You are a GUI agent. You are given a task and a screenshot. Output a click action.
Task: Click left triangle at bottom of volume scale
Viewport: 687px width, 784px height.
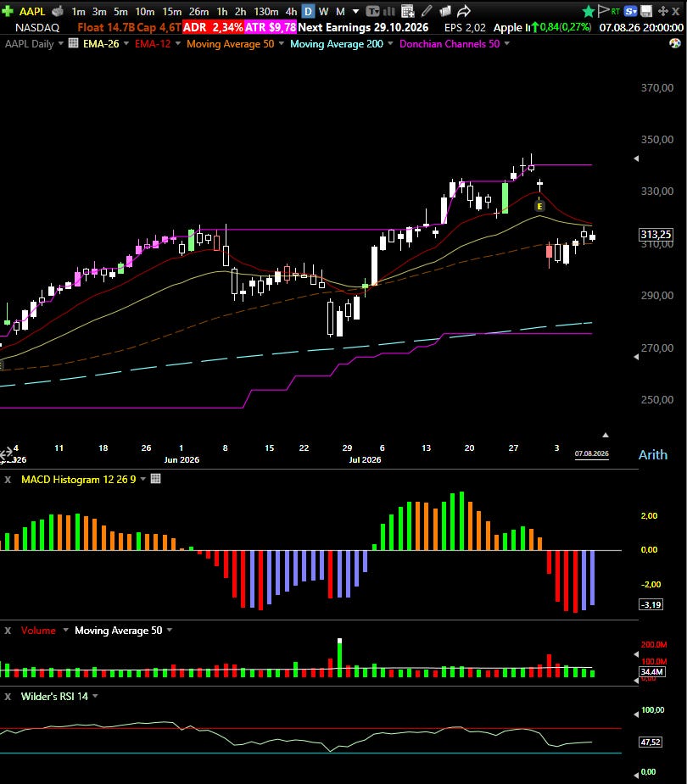pyautogui.click(x=636, y=680)
